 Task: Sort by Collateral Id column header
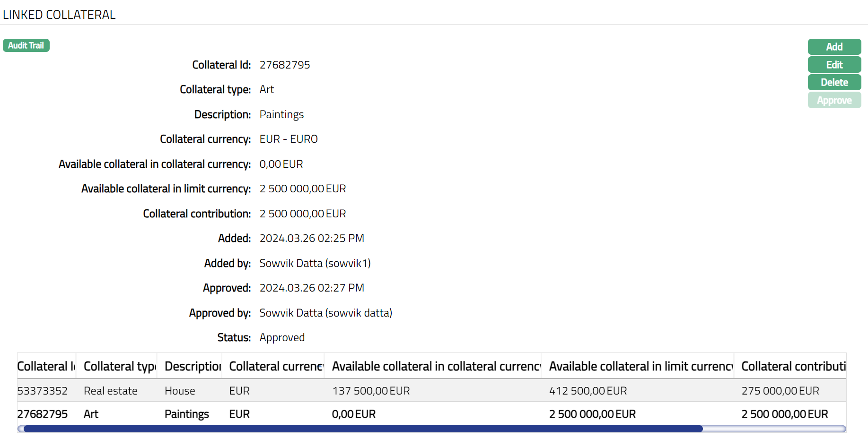[x=46, y=366]
